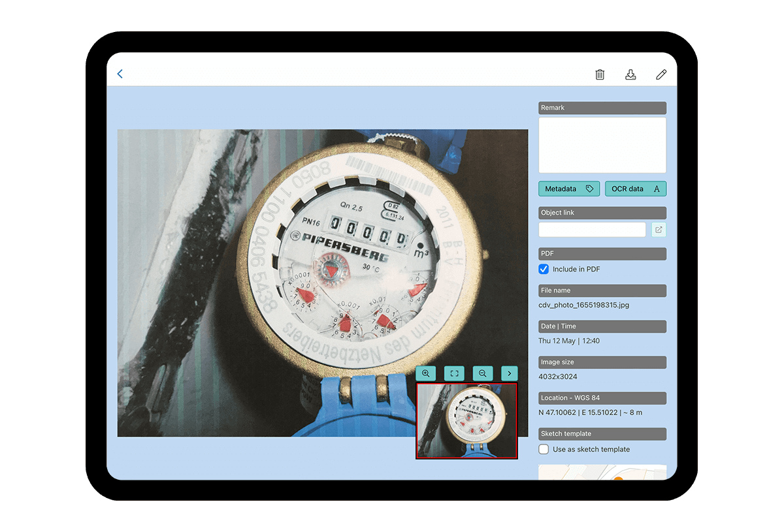The height and width of the screenshot is (532, 784).
Task: Click the Object link section header
Action: coord(602,213)
